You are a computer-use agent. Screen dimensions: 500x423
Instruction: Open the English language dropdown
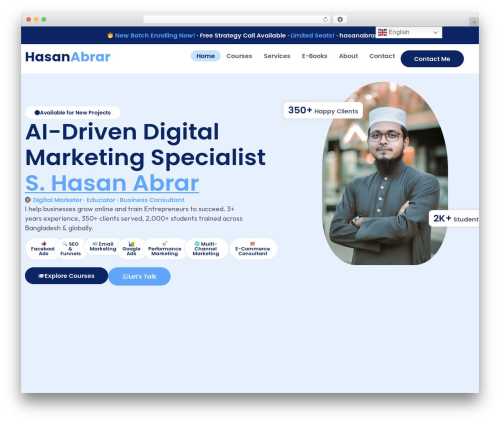click(x=409, y=32)
